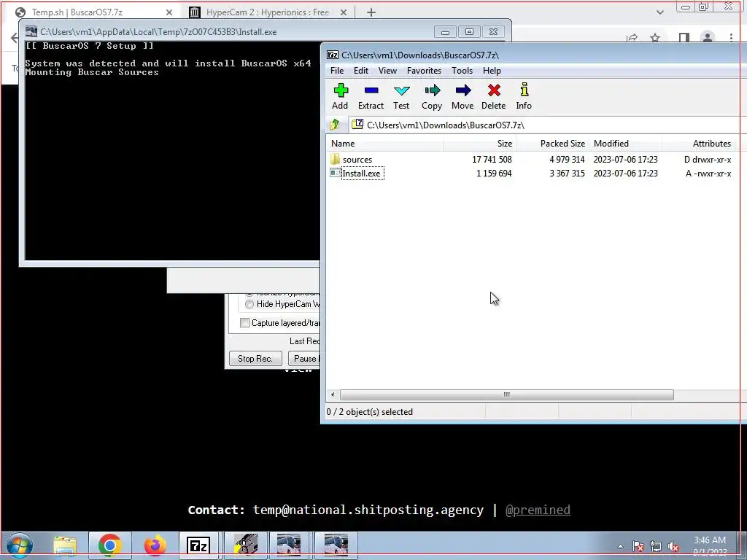The width and height of the screenshot is (747, 560).
Task: Click the Delete toolbar icon
Action: pyautogui.click(x=494, y=97)
